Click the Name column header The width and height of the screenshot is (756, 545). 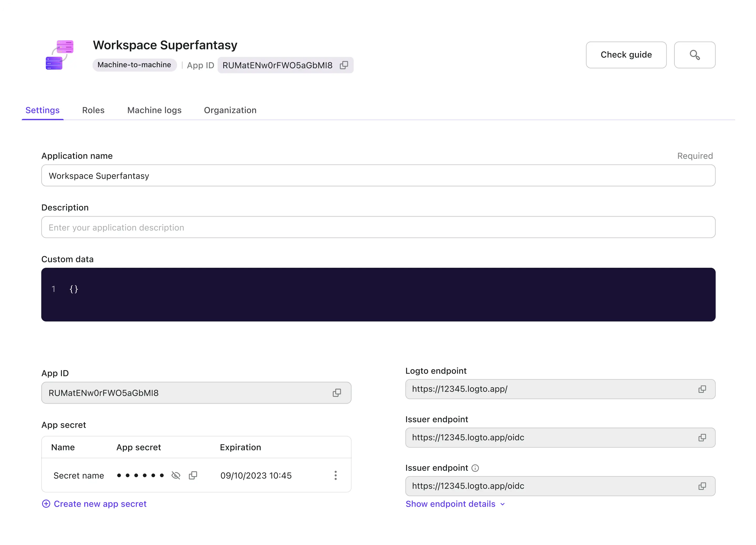coord(63,447)
